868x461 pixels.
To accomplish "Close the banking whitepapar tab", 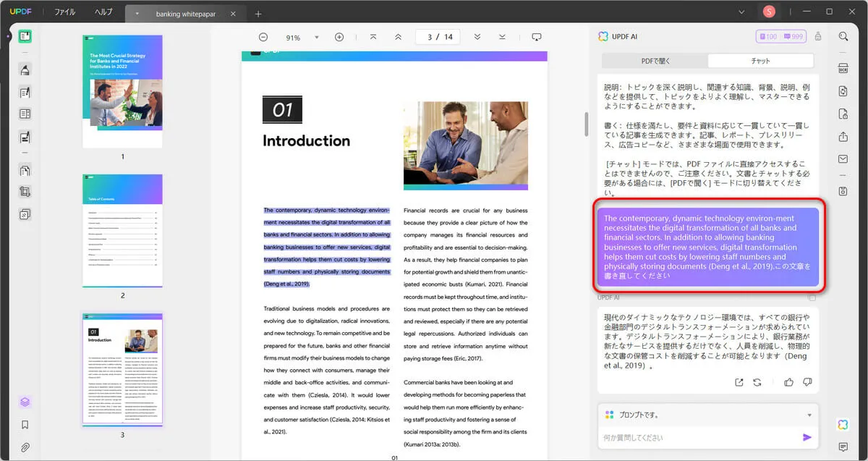I will (233, 14).
